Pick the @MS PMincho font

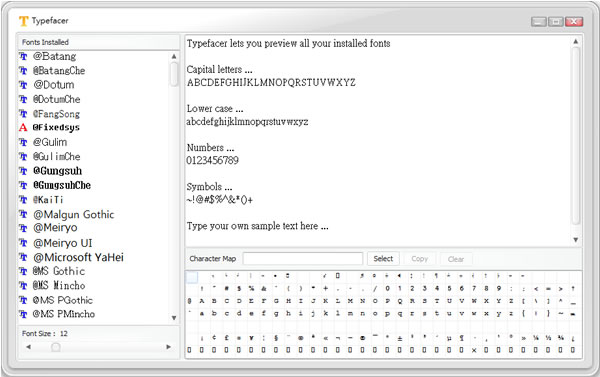[x=64, y=314]
